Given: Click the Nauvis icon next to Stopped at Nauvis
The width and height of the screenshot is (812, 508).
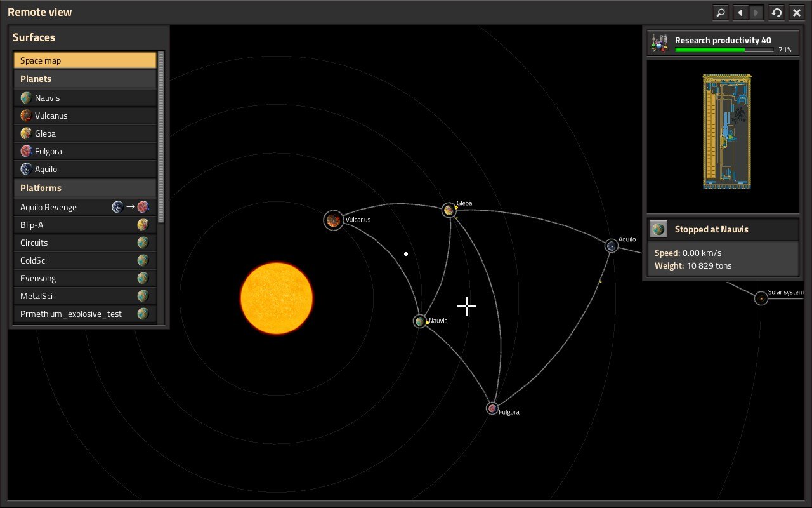Looking at the screenshot, I should (659, 229).
